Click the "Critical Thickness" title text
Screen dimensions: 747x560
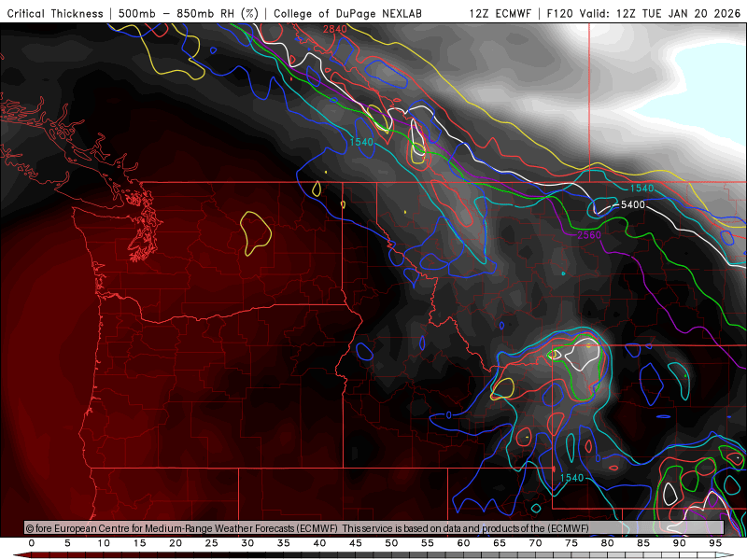tap(55, 13)
